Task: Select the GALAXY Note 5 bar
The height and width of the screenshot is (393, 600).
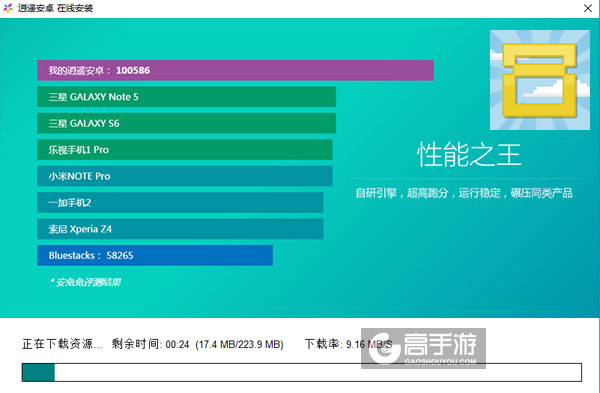Action: coord(187,97)
